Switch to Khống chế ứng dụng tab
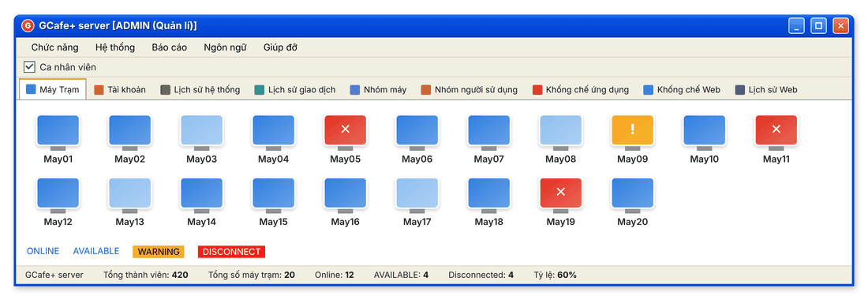The height and width of the screenshot is (300, 868). [x=581, y=89]
